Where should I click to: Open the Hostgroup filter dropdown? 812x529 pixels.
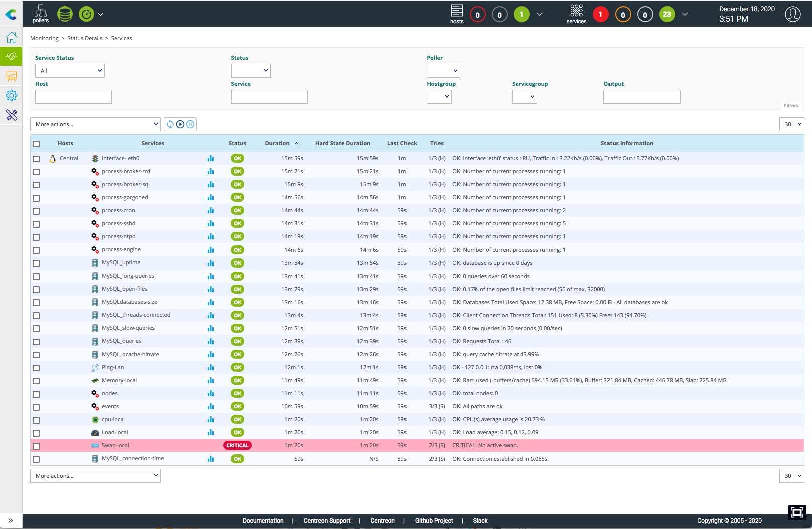[x=439, y=97]
